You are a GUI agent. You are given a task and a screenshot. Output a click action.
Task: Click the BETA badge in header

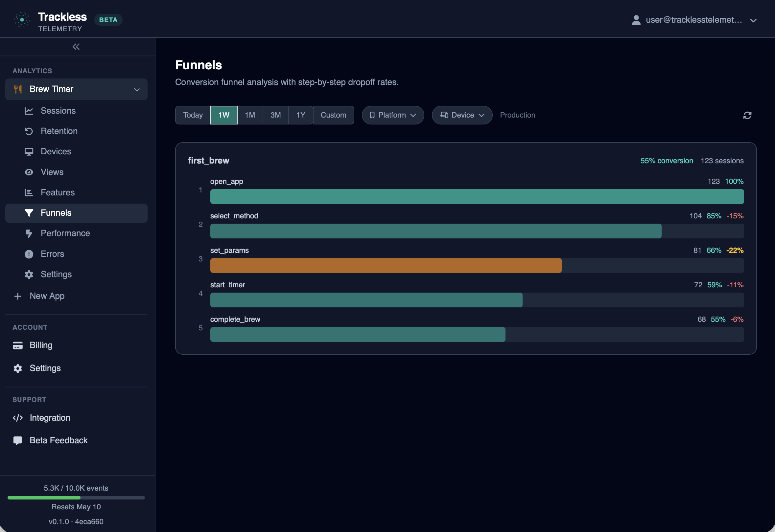tap(108, 20)
